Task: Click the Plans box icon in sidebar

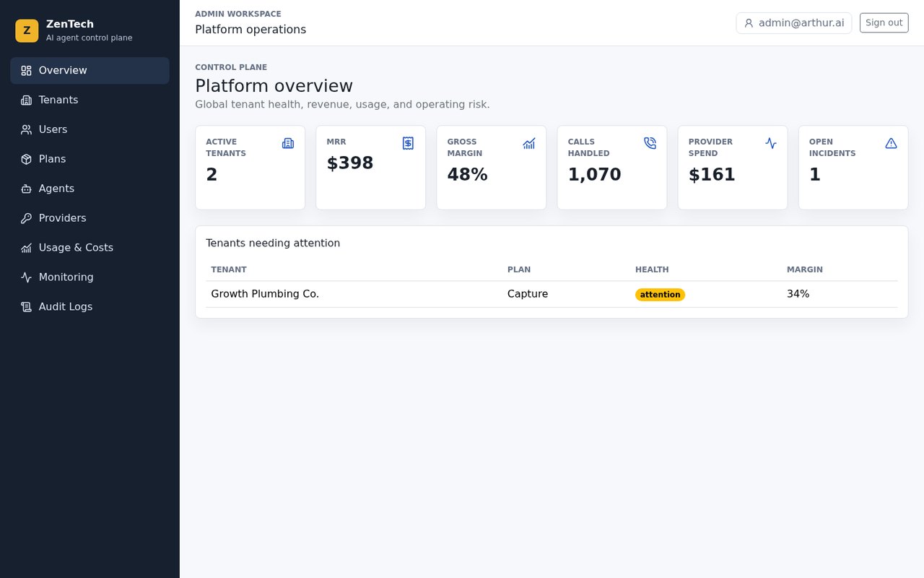Action: 26,160
